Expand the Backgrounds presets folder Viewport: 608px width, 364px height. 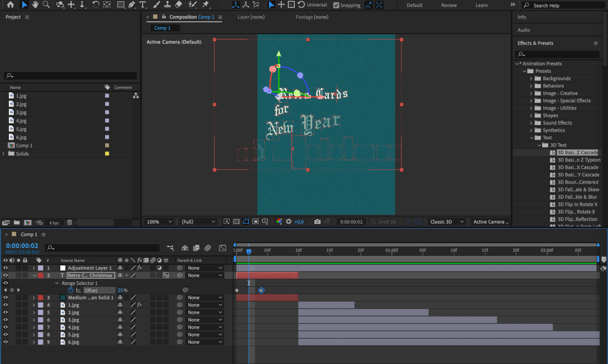531,78
